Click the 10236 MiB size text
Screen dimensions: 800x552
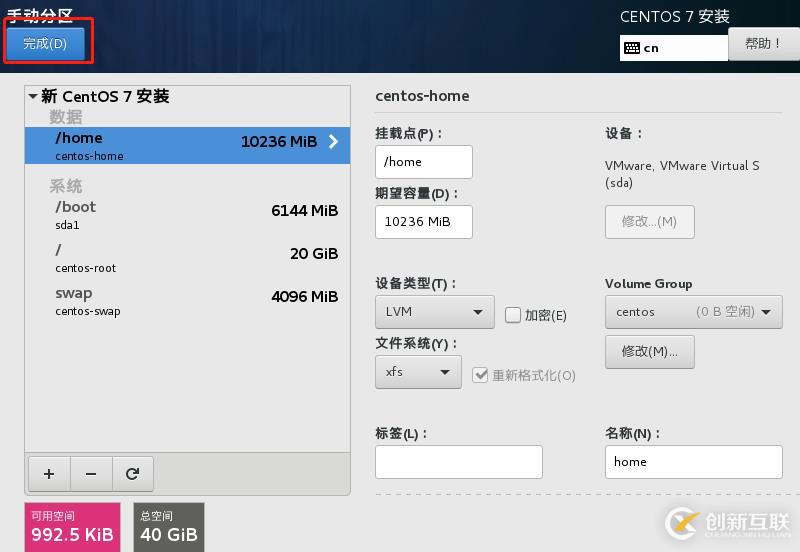(279, 141)
